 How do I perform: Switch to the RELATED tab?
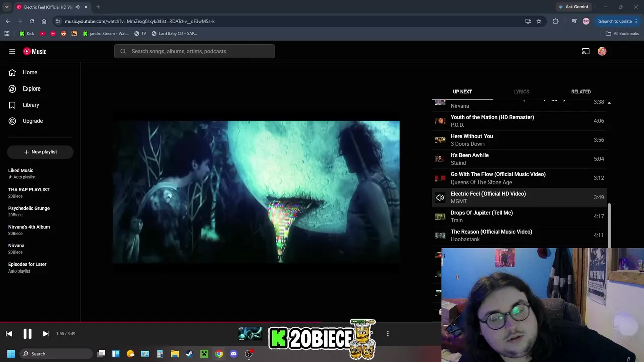pos(581,92)
